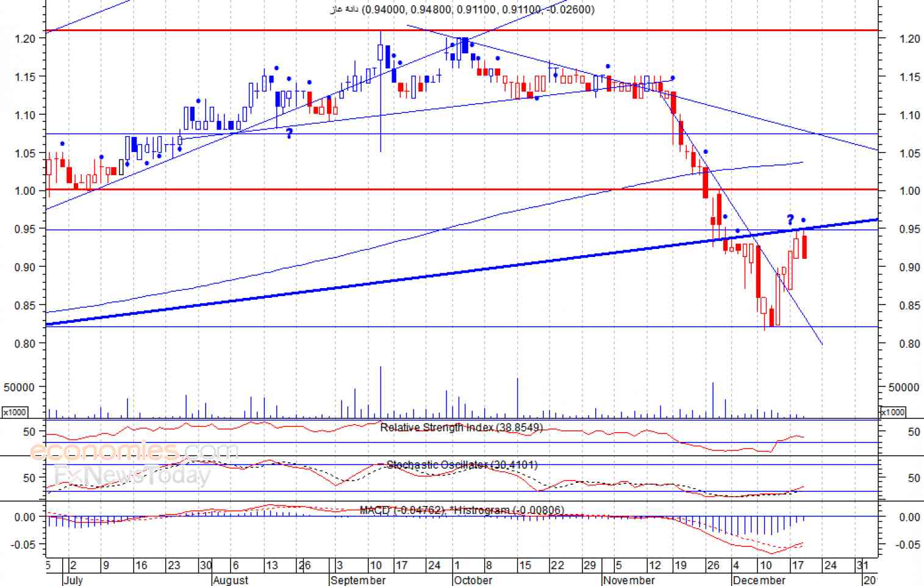Viewport: 924px width, 586px height.
Task: Click the left x1000 volume scale box
Action: pos(15,412)
